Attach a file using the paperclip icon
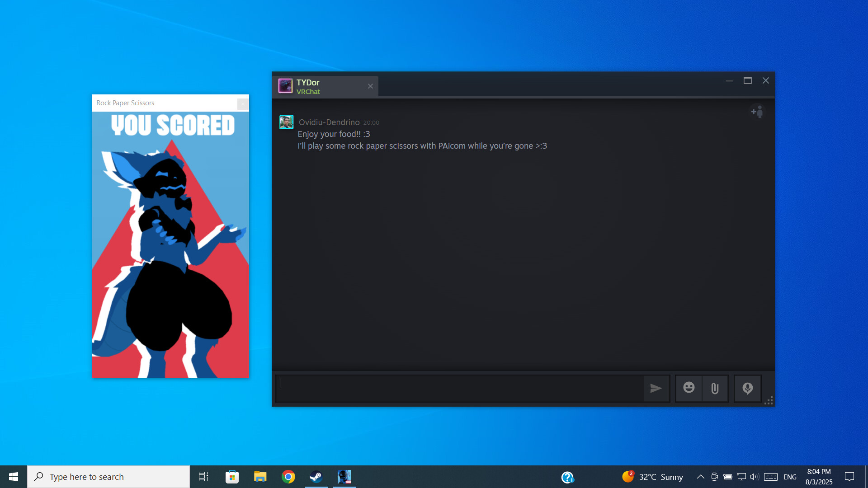The width and height of the screenshot is (868, 488). [x=715, y=388]
